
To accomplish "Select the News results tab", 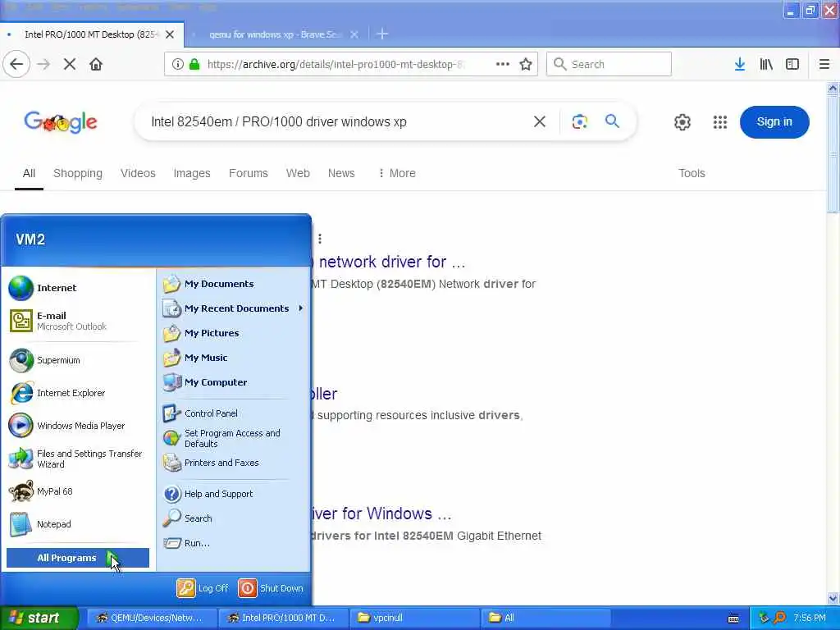I will [341, 173].
